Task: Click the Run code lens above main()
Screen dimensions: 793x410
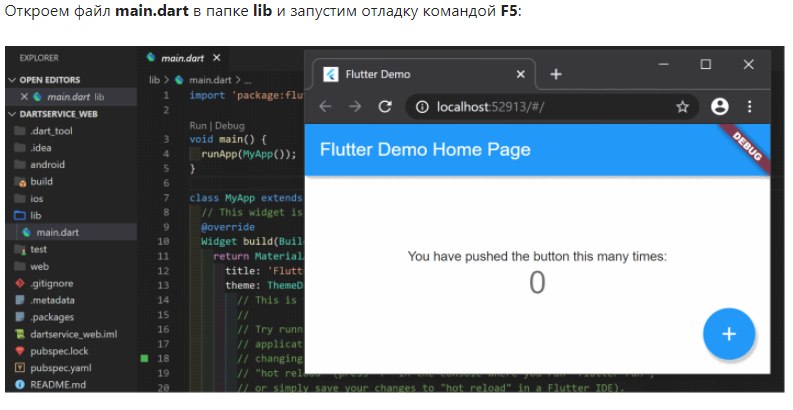Action: coord(198,126)
